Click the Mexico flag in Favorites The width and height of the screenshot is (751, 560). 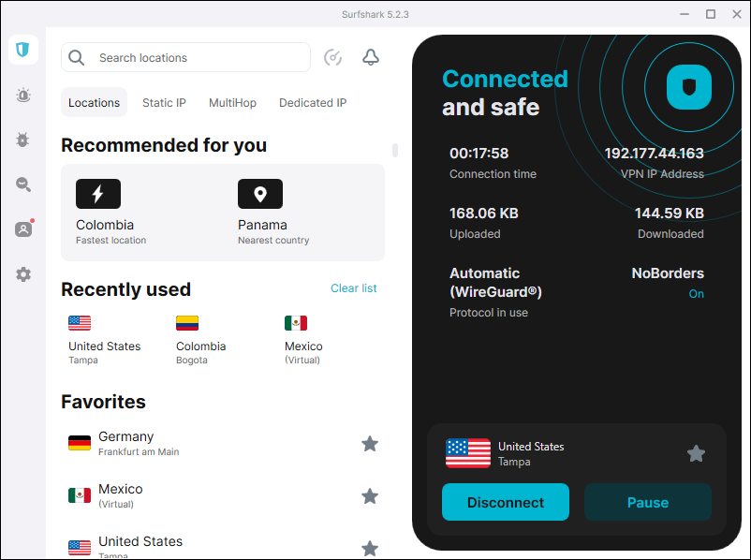(x=80, y=495)
